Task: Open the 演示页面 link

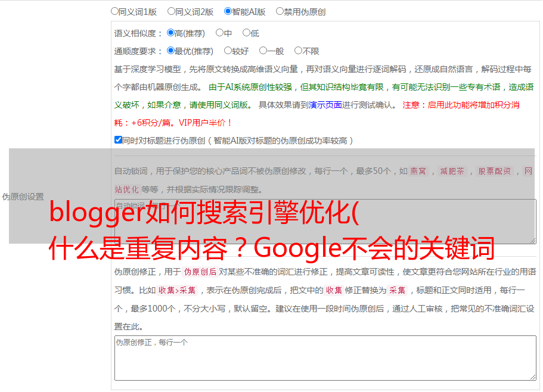Action: 325,105
